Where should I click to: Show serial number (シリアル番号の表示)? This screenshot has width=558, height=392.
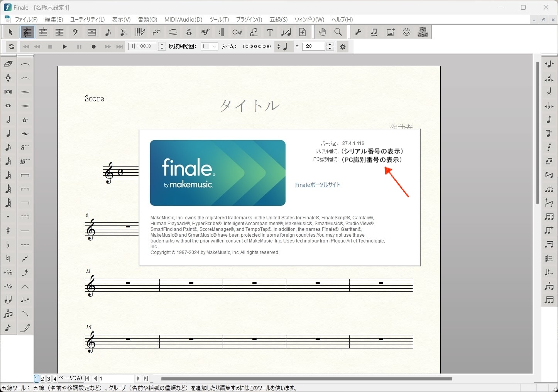point(372,151)
